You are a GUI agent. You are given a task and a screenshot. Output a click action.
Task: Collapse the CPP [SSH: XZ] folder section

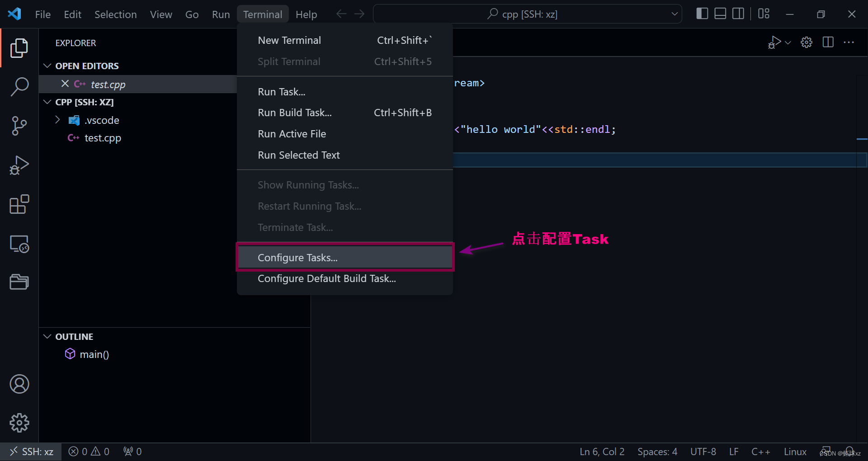coord(47,102)
